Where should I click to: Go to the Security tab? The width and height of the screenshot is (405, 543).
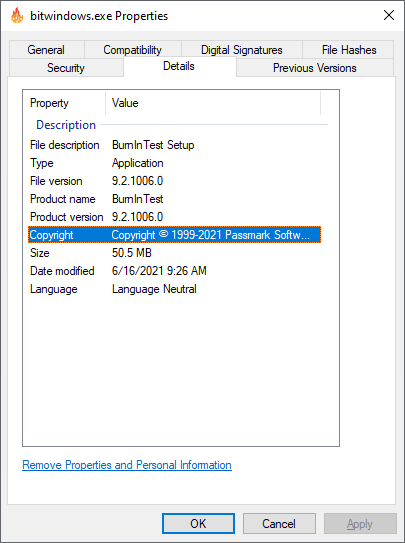pyautogui.click(x=66, y=68)
